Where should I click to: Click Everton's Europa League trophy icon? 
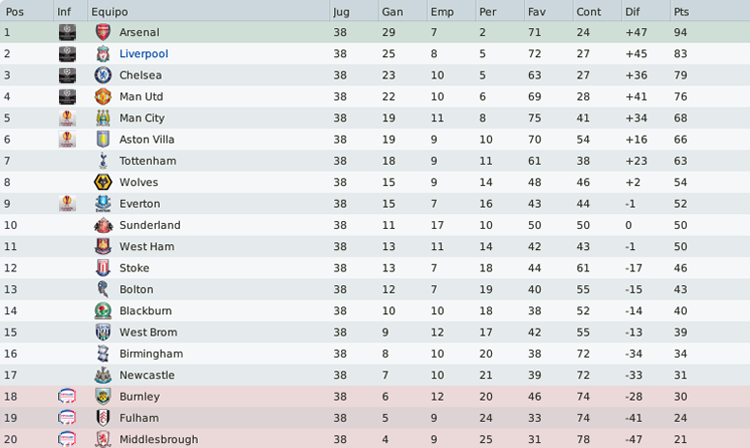[x=67, y=203]
